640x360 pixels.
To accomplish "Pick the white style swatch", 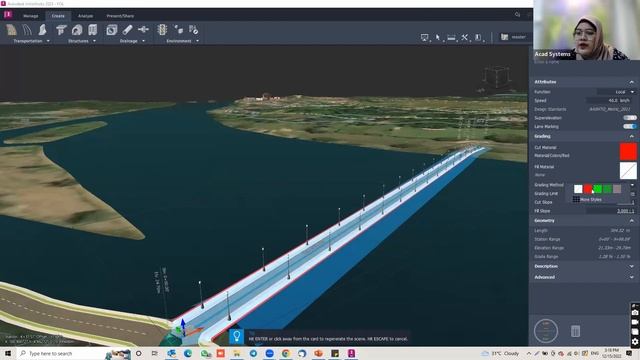I will click(578, 189).
